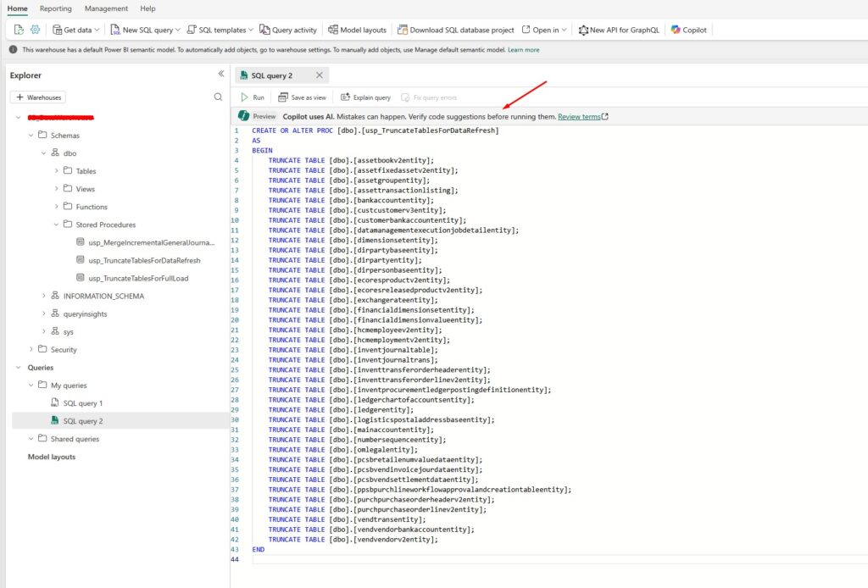The width and height of the screenshot is (868, 588).
Task: Switch to the Management tab
Action: click(x=106, y=8)
